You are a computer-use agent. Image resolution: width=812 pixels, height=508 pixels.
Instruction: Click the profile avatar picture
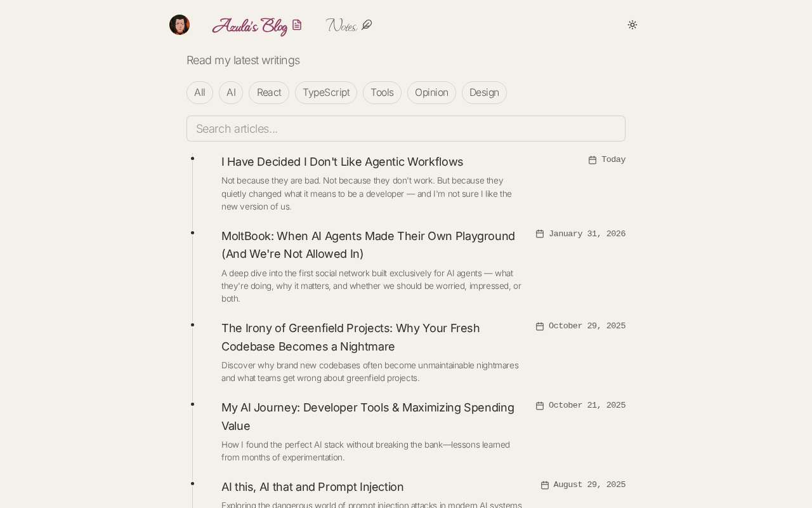coord(180,25)
